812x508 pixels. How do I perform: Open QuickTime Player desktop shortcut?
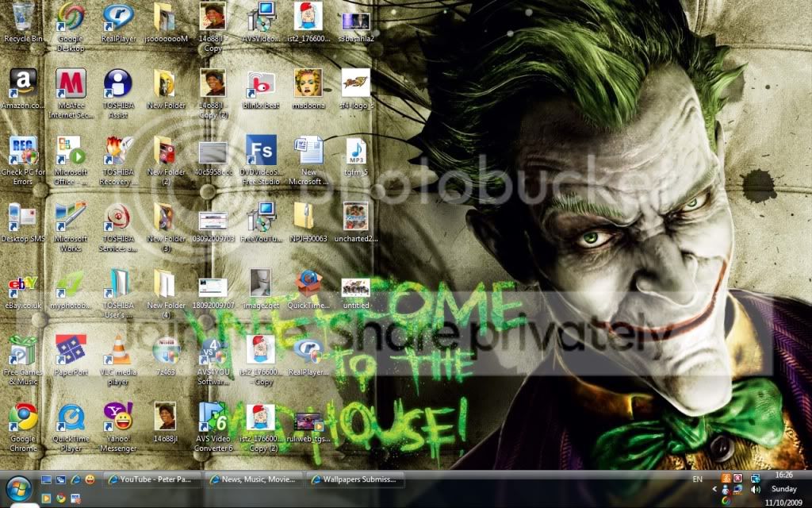pos(71,428)
